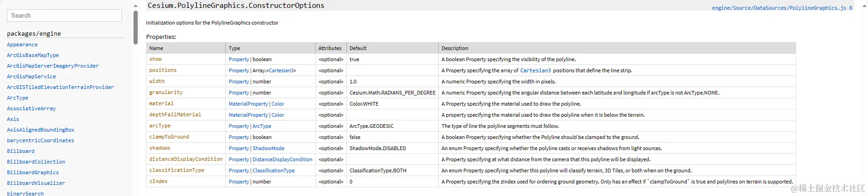
Task: Click Property link in the width row
Action: click(x=239, y=82)
